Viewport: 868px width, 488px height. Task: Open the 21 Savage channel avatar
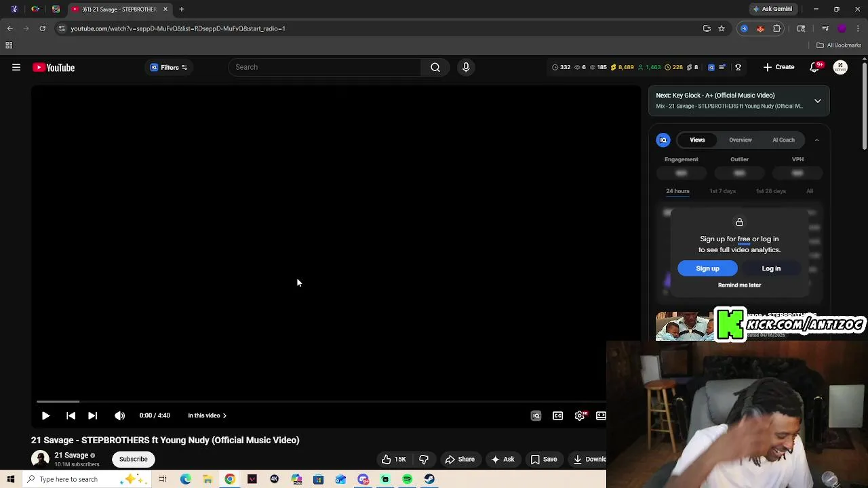click(x=40, y=459)
